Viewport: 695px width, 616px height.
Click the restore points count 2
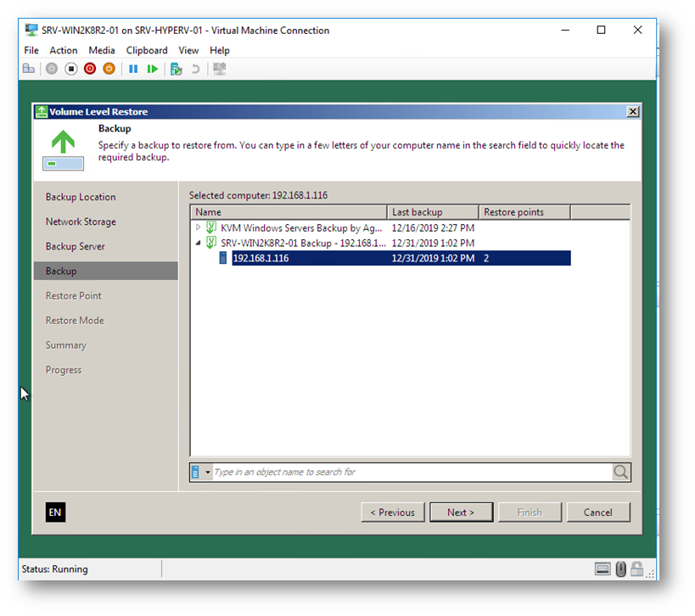coord(486,259)
